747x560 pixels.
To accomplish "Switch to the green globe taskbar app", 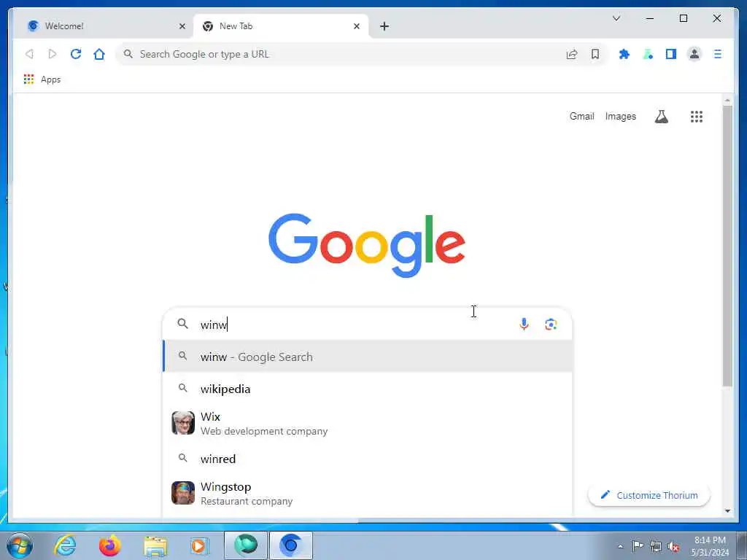I will click(246, 545).
